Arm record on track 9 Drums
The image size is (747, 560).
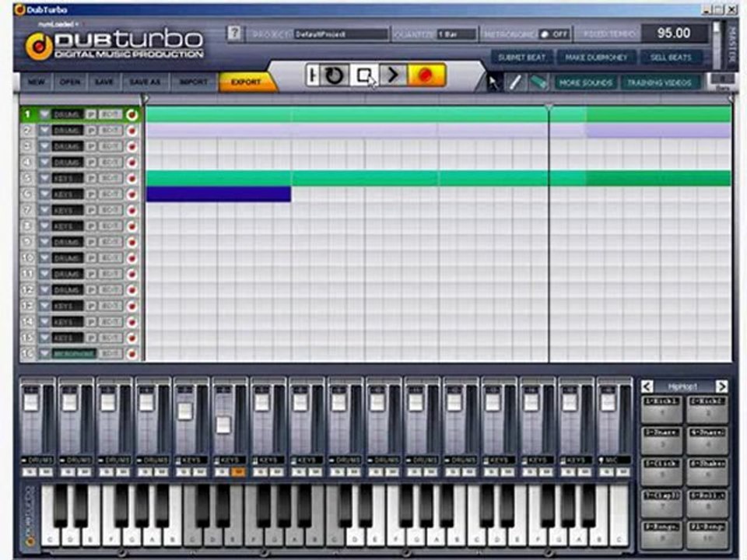coord(132,243)
